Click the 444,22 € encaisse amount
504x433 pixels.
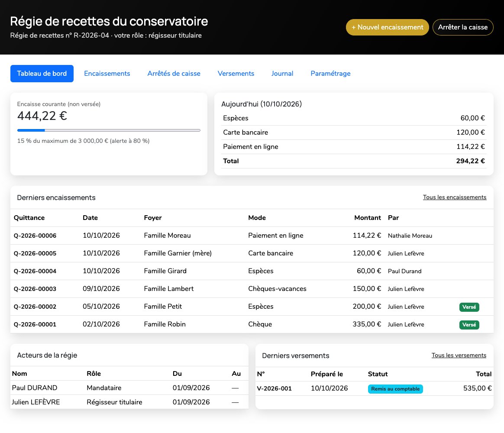click(42, 116)
